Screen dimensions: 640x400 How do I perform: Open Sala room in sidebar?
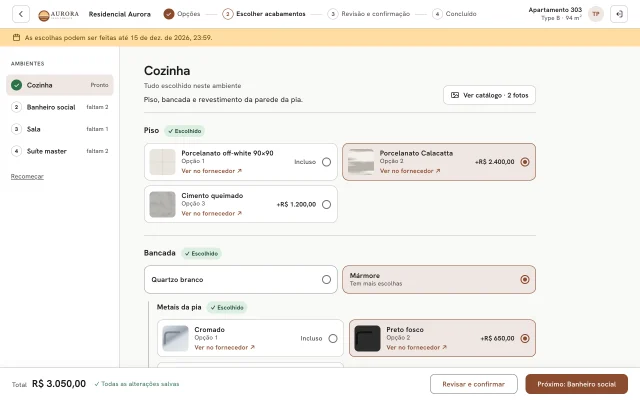pos(60,129)
